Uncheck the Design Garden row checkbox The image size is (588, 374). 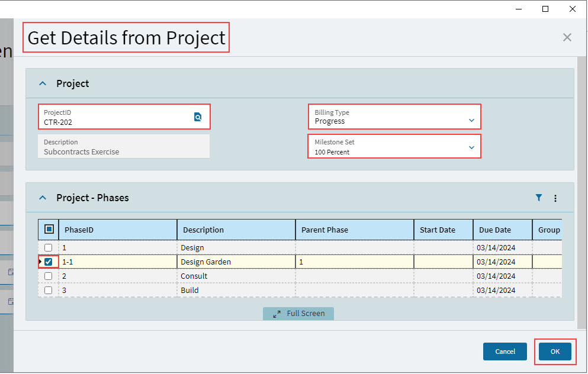click(48, 262)
